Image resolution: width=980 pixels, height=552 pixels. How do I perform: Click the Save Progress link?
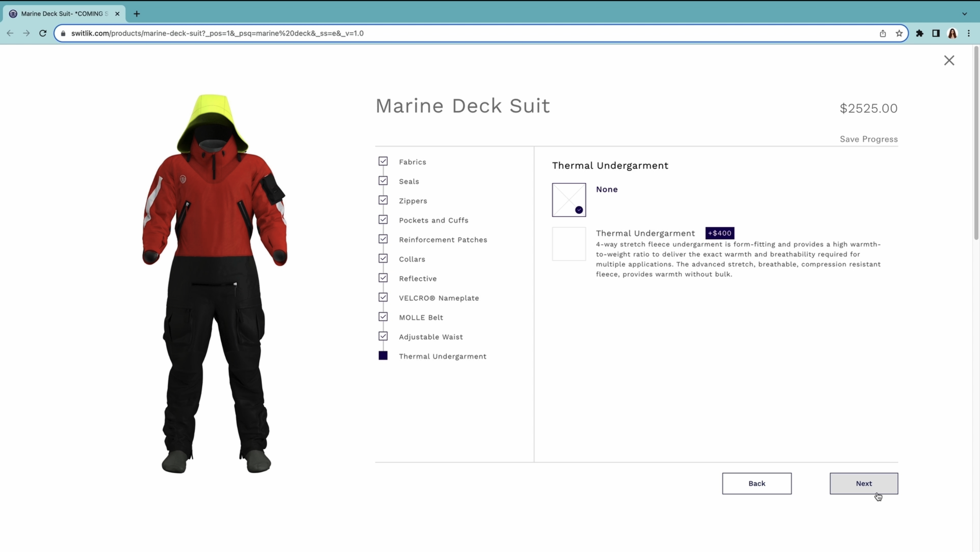[x=868, y=139]
